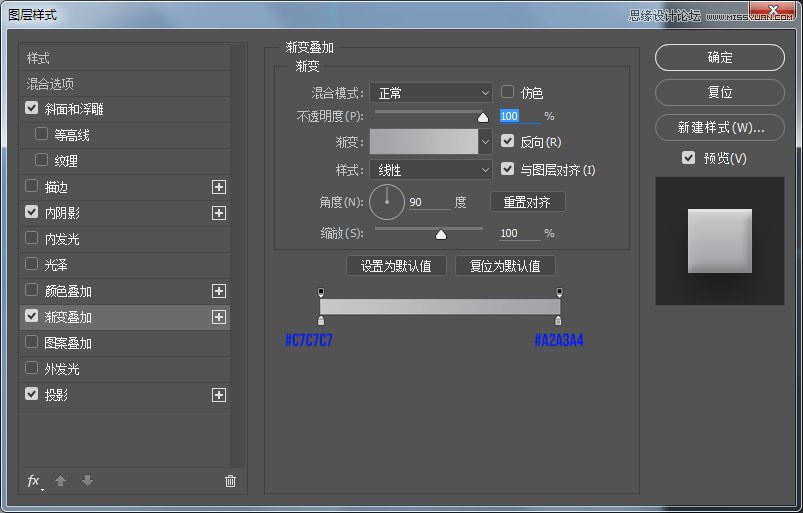Open the 样式 dropdown showing 线性

coord(431,170)
